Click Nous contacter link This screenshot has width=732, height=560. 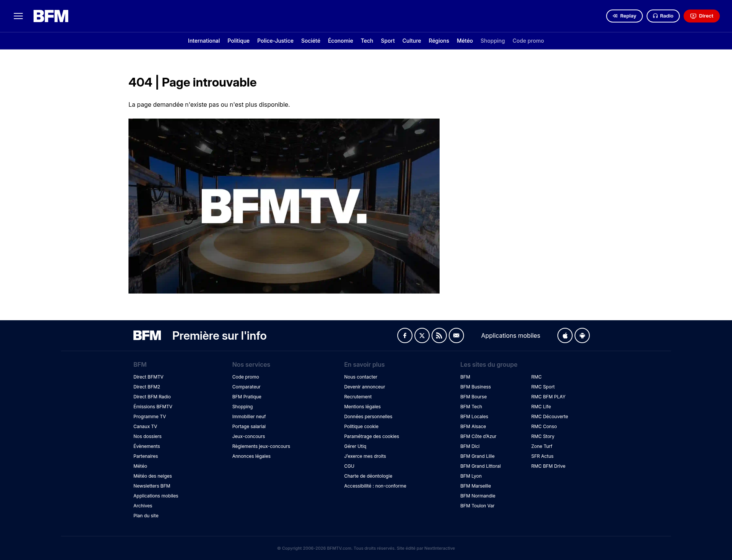point(361,377)
